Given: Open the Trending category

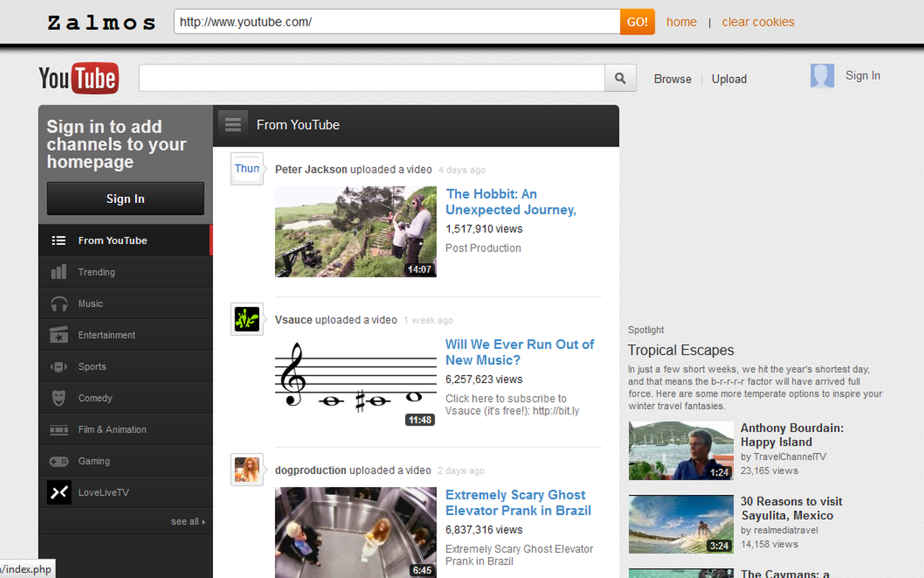Looking at the screenshot, I should 126,272.
